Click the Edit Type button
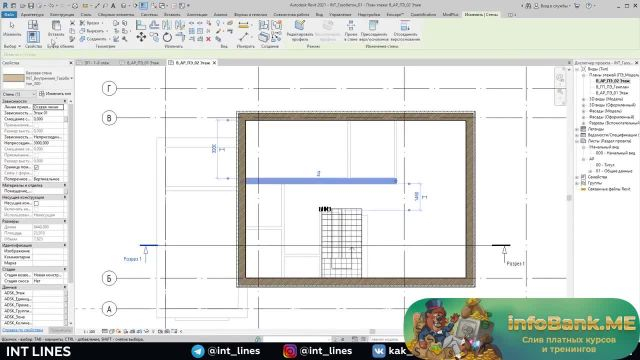640x360 pixels. [55, 94]
